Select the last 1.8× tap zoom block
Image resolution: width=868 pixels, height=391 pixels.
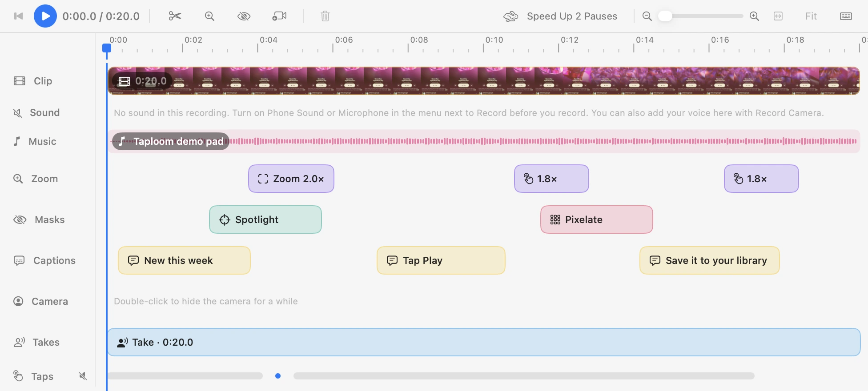click(761, 179)
